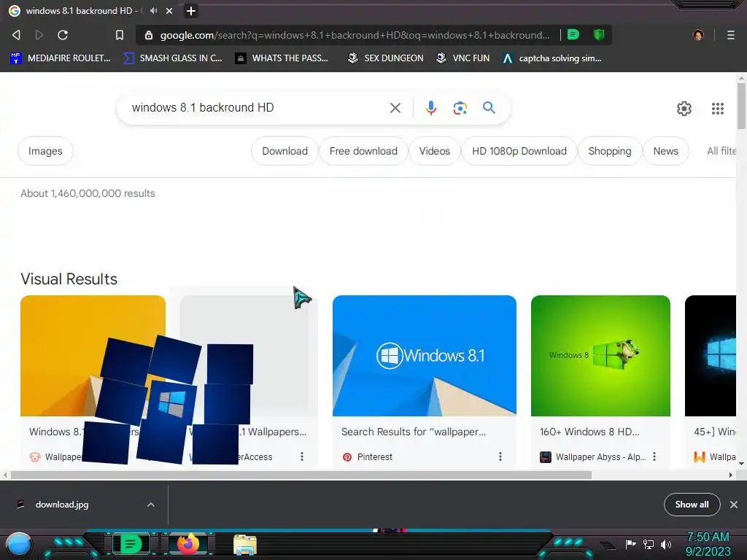Select the Free download filter chip
The height and width of the screenshot is (560, 747).
coord(363,151)
